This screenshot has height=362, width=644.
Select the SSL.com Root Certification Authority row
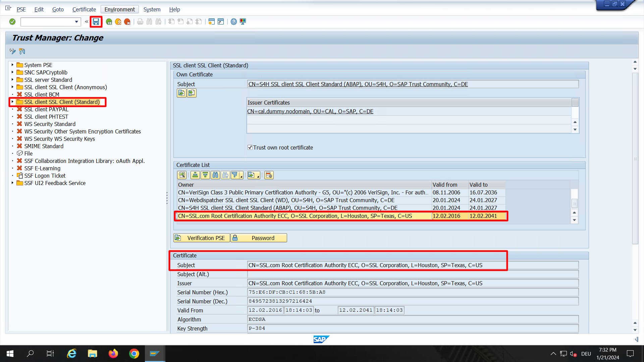point(341,216)
